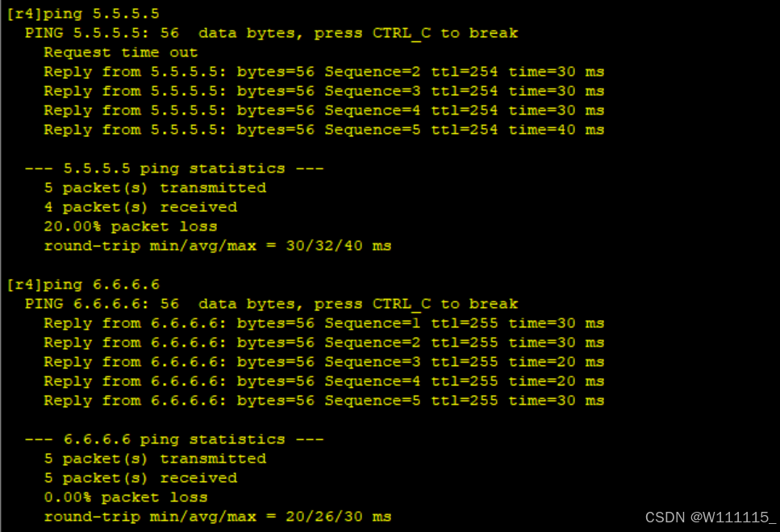This screenshot has width=780, height=532.
Task: Click the 6.6.6.6 reply with Sequence=1
Action: pos(323,323)
